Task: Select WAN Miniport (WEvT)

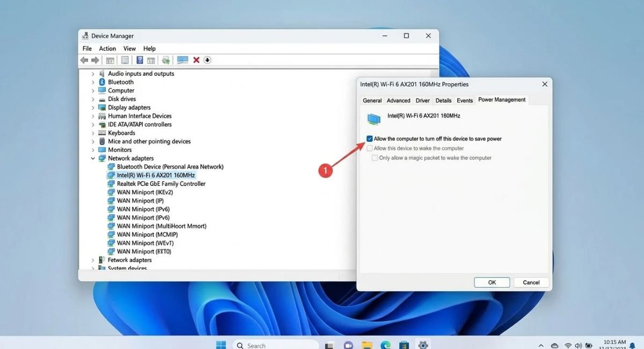Action: coord(145,243)
